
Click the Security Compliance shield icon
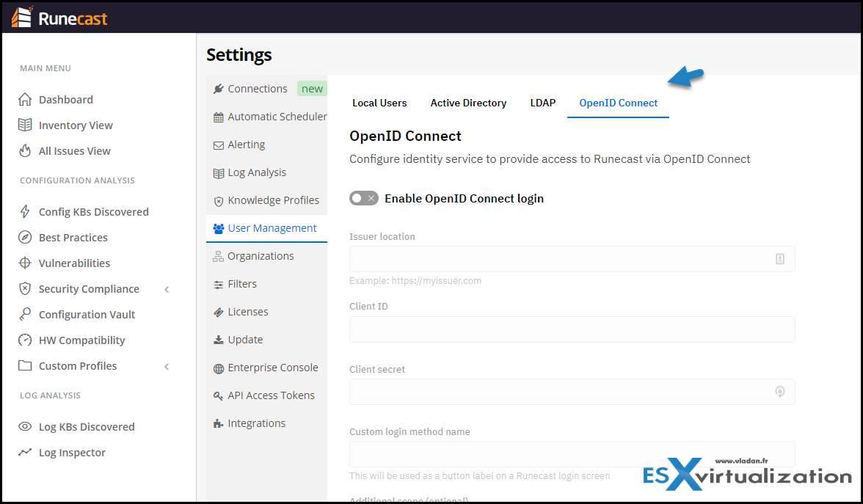tap(25, 288)
